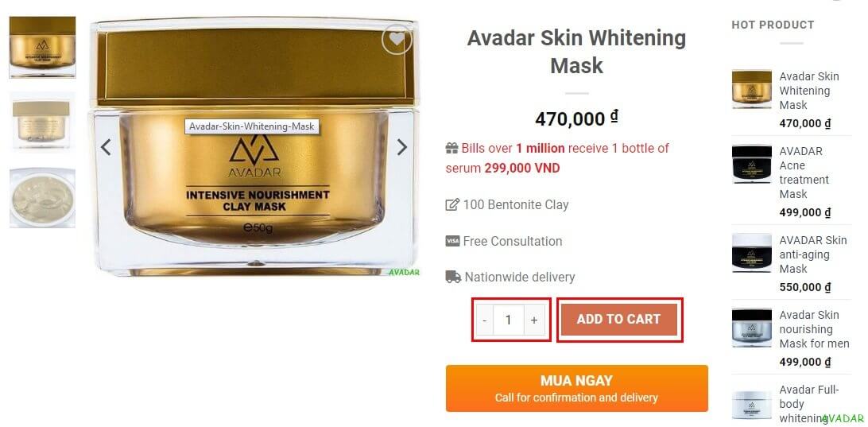Screen dimensions: 868x427
Task: Click the wishlist heart icon on product image
Action: click(397, 39)
